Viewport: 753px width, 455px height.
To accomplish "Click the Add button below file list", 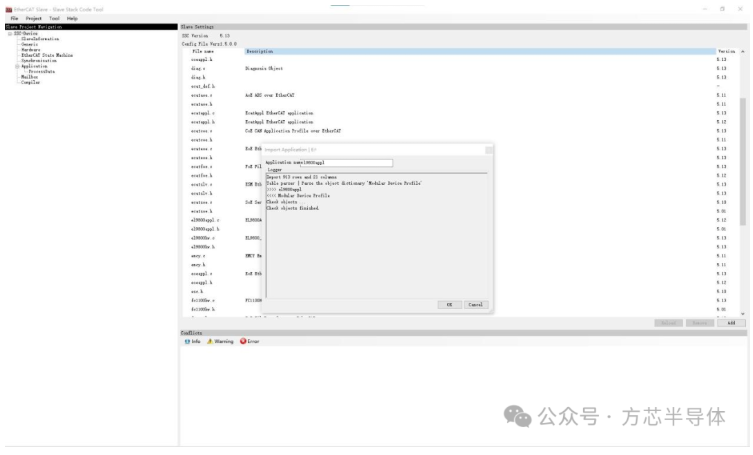I will pyautogui.click(x=731, y=323).
